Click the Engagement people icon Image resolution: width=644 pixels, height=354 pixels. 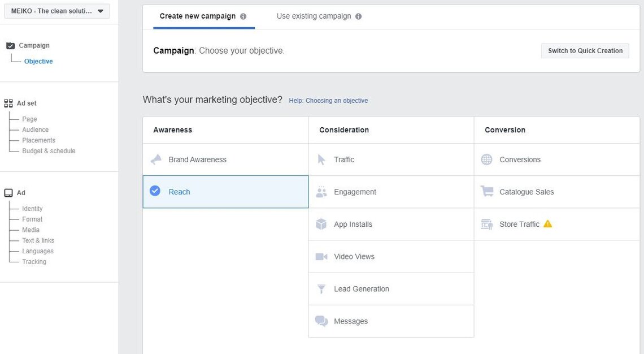tap(321, 192)
